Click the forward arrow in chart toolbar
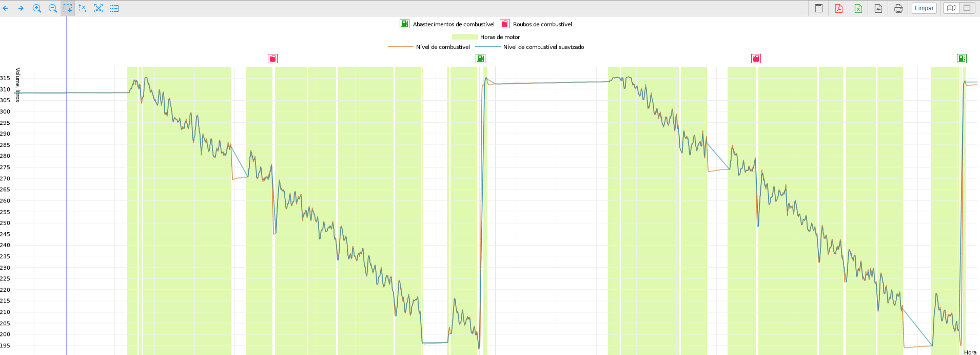Image resolution: width=980 pixels, height=355 pixels. (x=21, y=8)
